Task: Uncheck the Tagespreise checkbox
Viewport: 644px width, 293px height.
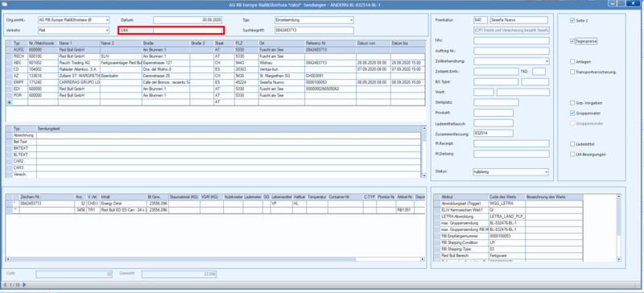Action: [x=572, y=42]
